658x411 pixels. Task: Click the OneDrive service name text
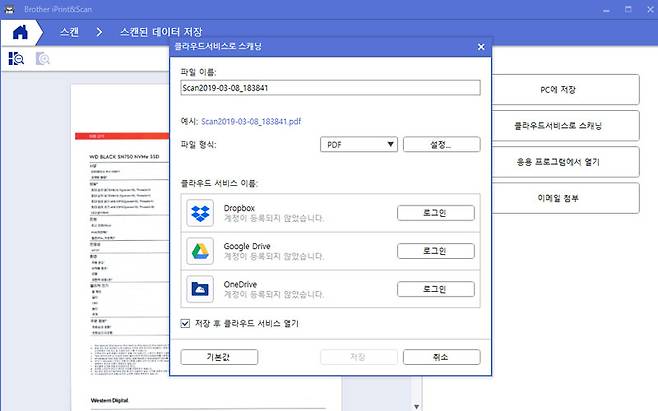click(240, 284)
